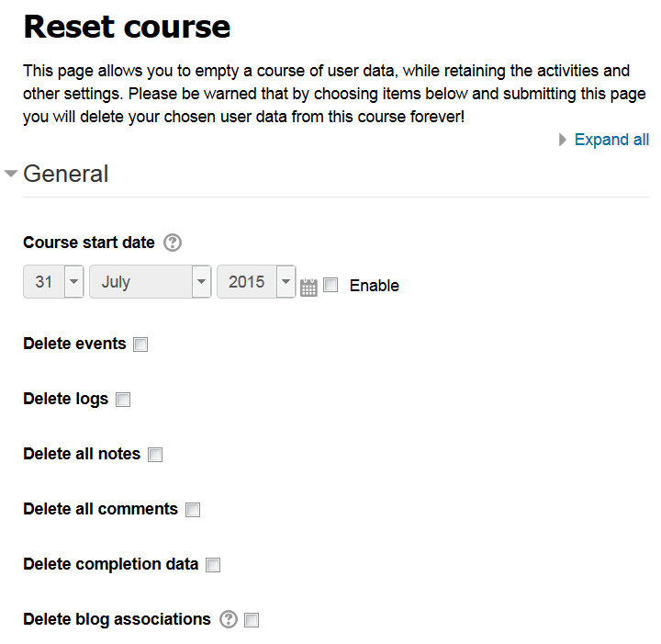The image size is (661, 644).
Task: Select the Delete completion data checkbox
Action: pyautogui.click(x=213, y=565)
